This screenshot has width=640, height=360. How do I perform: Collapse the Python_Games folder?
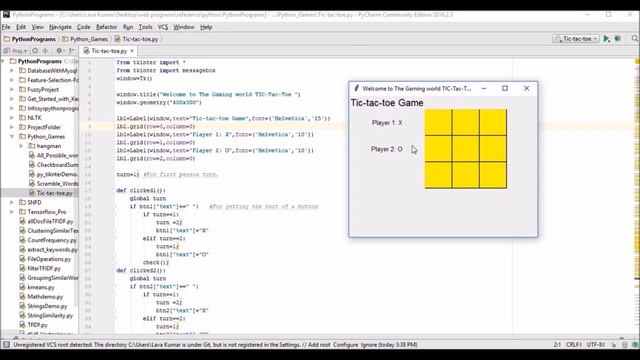(x=12, y=136)
